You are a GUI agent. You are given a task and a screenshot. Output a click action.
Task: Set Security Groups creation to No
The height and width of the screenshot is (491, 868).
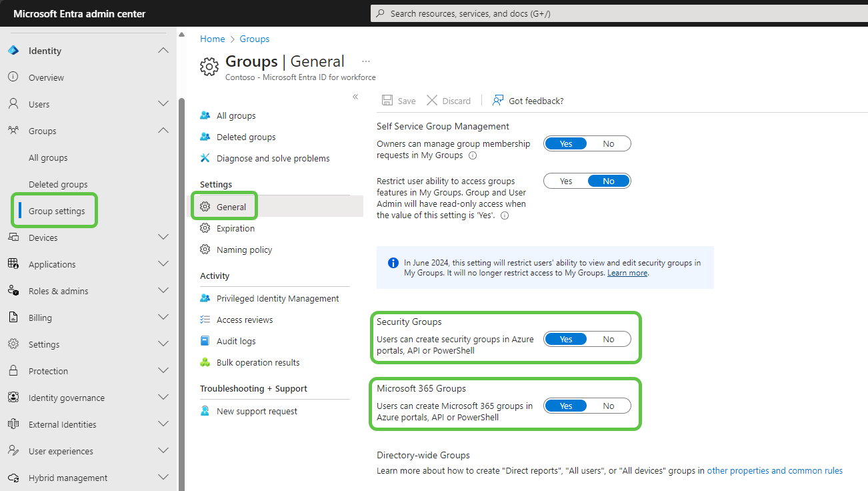click(608, 339)
